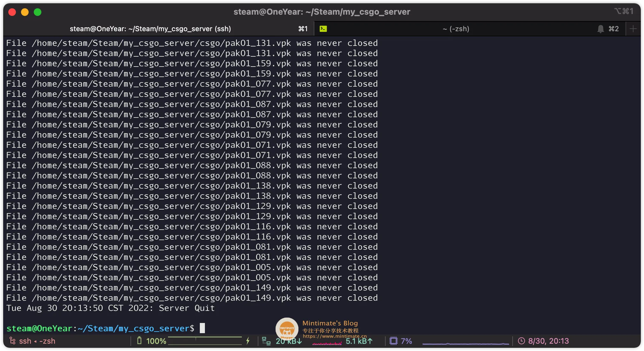The width and height of the screenshot is (644, 351).
Task: Click the charging lightning bolt icon
Action: [x=248, y=341]
